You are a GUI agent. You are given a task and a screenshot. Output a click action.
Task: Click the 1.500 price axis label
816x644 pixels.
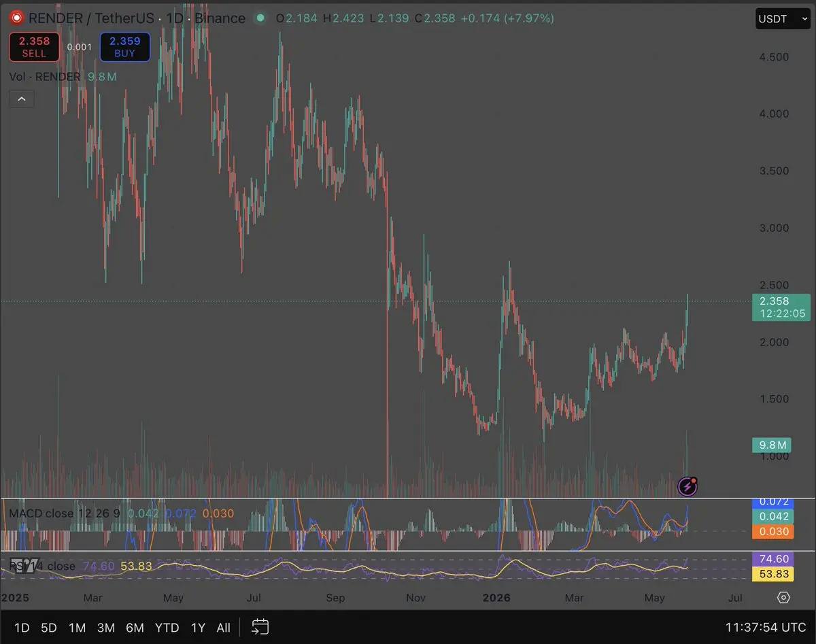[x=774, y=399]
